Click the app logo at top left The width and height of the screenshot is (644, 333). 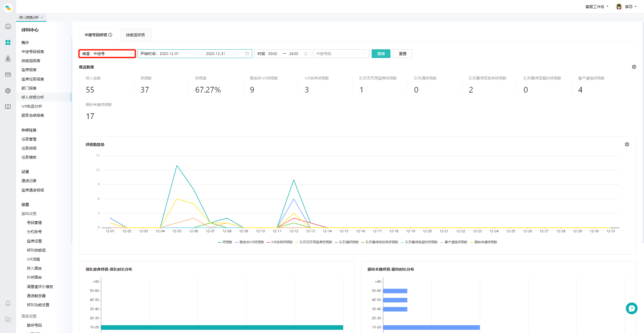pos(8,7)
